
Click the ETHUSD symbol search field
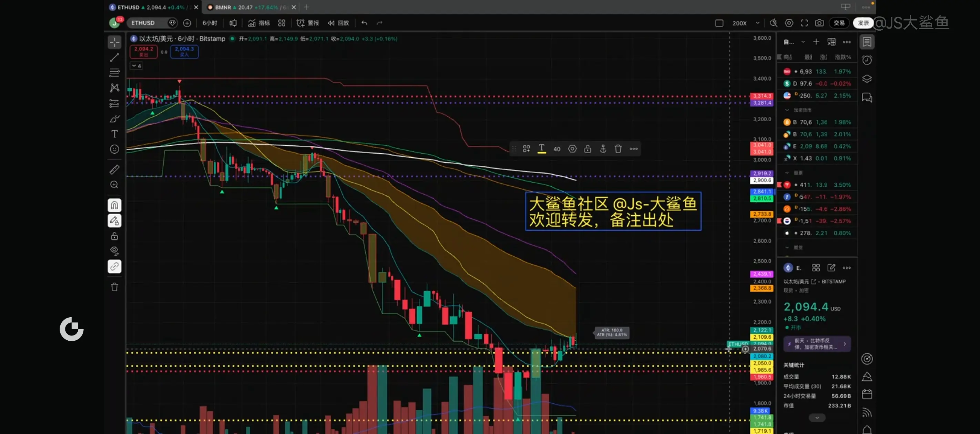point(143,23)
